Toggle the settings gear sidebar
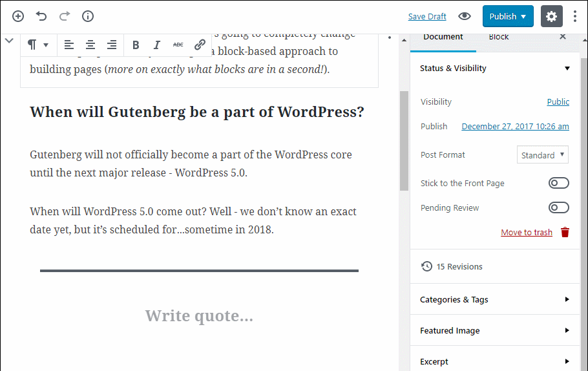588x371 pixels. [551, 16]
